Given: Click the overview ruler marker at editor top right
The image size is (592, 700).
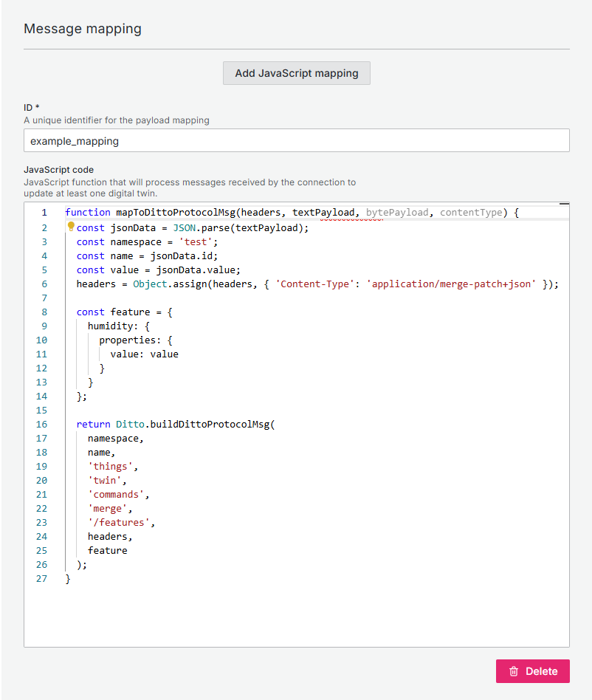Looking at the screenshot, I should click(565, 204).
